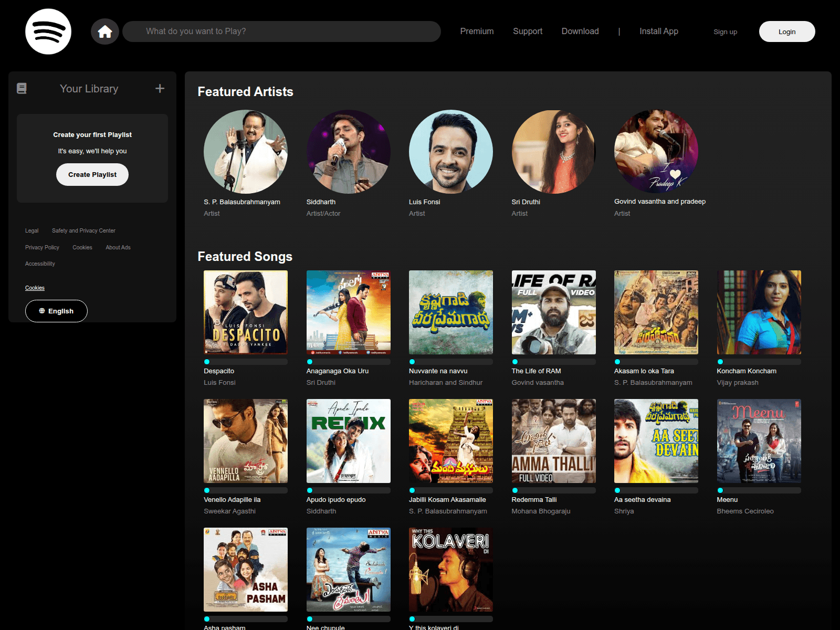Play the Anaganaga Oka Uru cover

tap(349, 312)
